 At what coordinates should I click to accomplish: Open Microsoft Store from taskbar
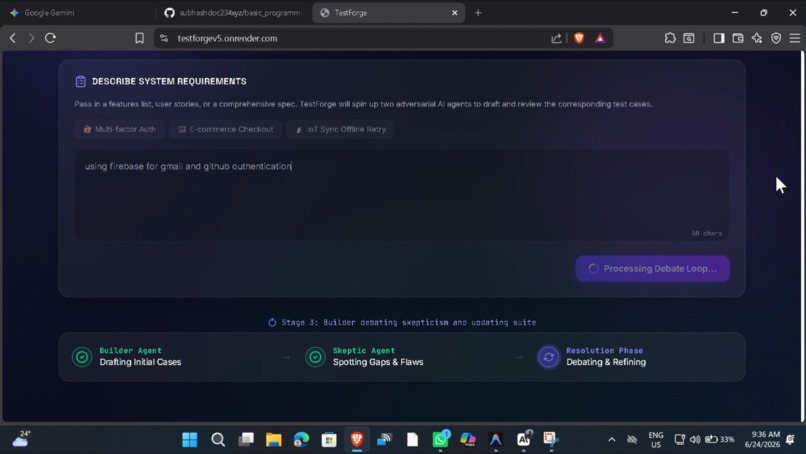(329, 440)
